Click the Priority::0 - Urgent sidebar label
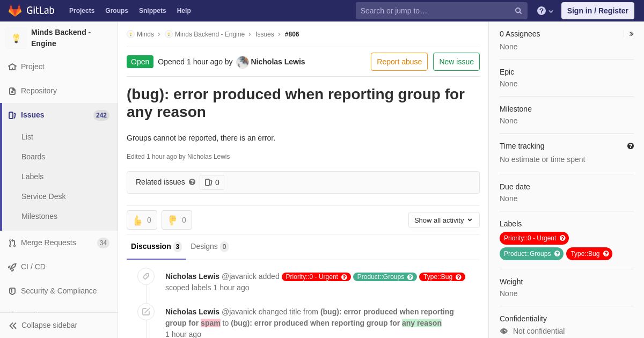Viewport: 644px width, 338px height. (x=534, y=238)
